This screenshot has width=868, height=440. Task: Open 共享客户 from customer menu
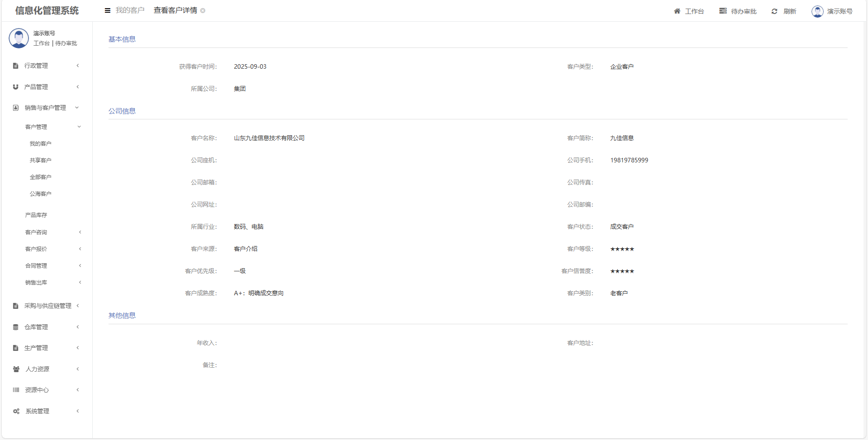41,161
